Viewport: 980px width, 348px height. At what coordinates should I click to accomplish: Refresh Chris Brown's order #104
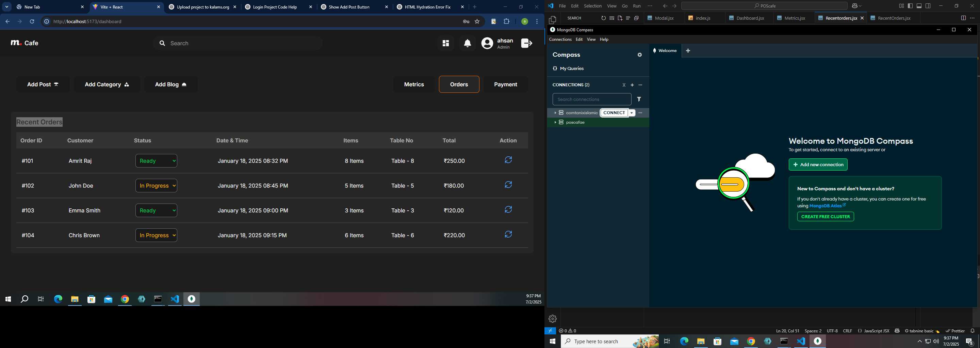(508, 234)
